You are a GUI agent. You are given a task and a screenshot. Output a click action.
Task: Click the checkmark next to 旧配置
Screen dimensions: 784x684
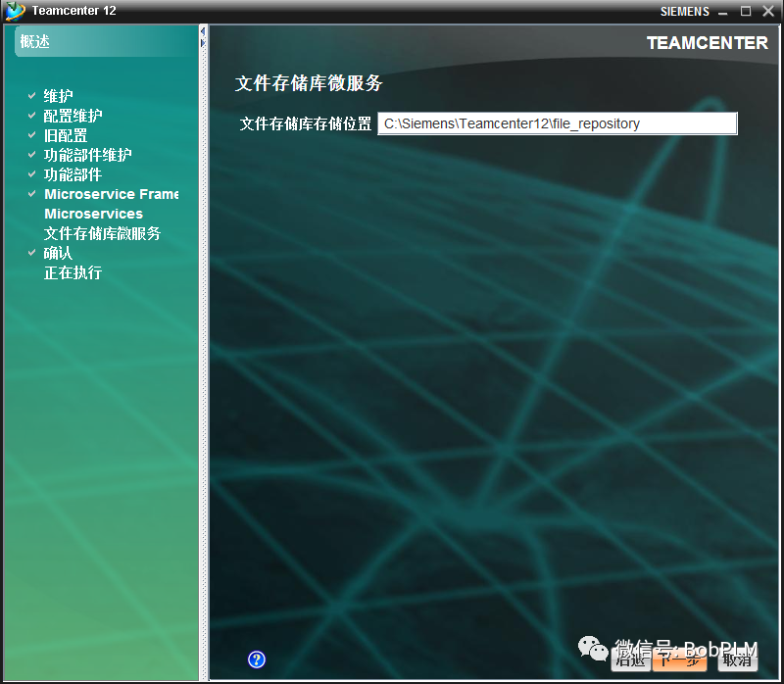(x=32, y=134)
